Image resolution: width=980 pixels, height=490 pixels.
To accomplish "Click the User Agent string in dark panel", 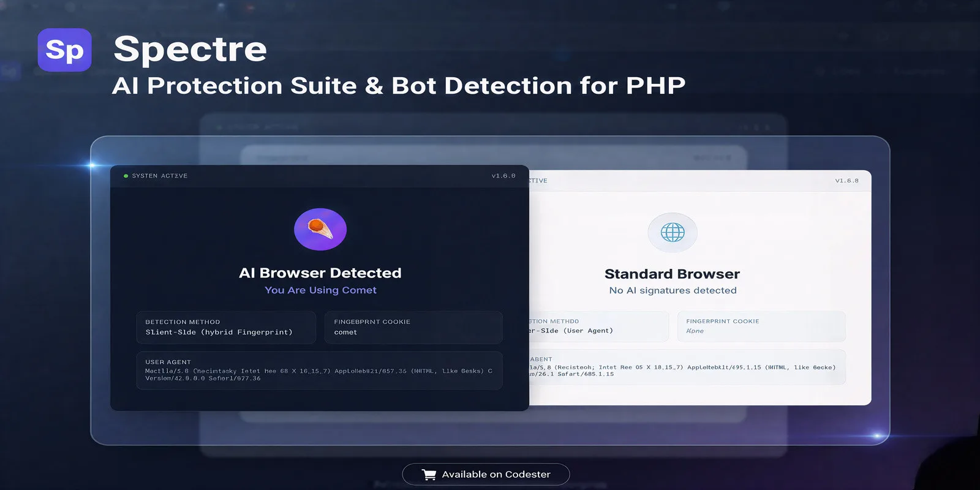I will [318, 374].
